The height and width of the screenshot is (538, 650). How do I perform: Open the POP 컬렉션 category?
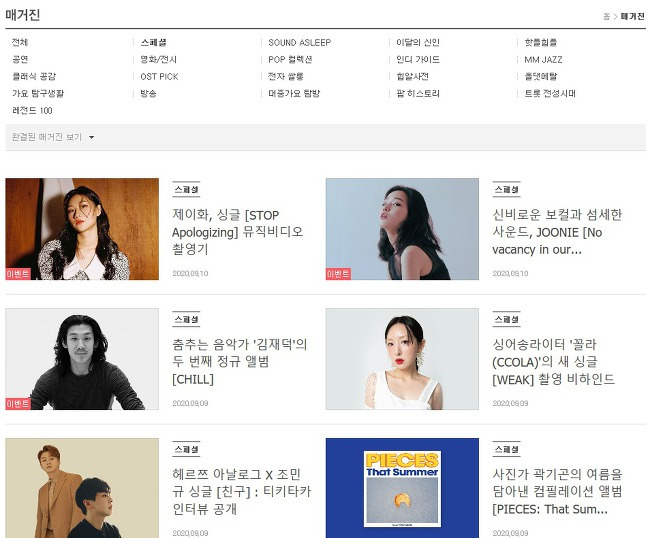(x=290, y=59)
